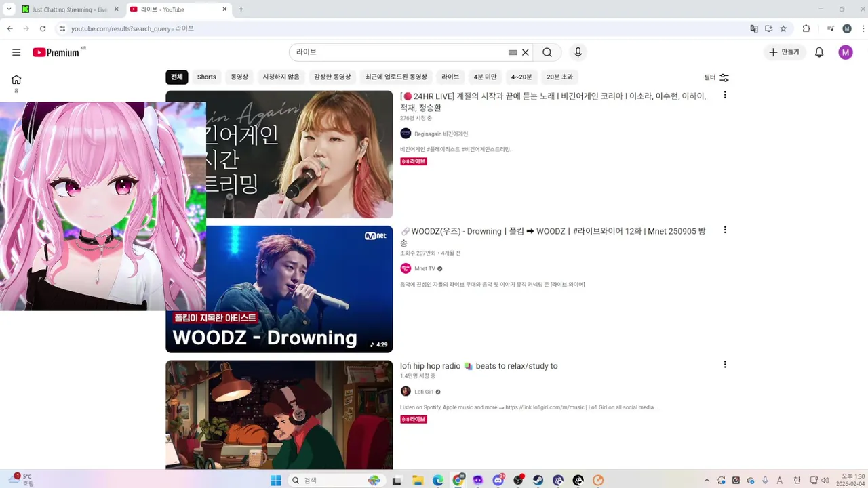Open Chrome extensions puzzle icon
The width and height of the screenshot is (868, 488).
click(806, 28)
